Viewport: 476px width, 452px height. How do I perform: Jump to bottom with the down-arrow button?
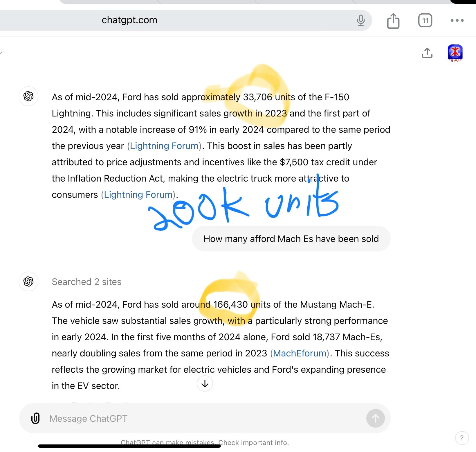click(x=205, y=383)
